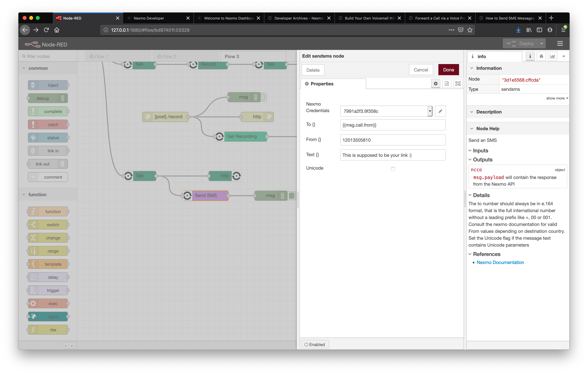Switch to Flow 1 tab

coord(118,56)
